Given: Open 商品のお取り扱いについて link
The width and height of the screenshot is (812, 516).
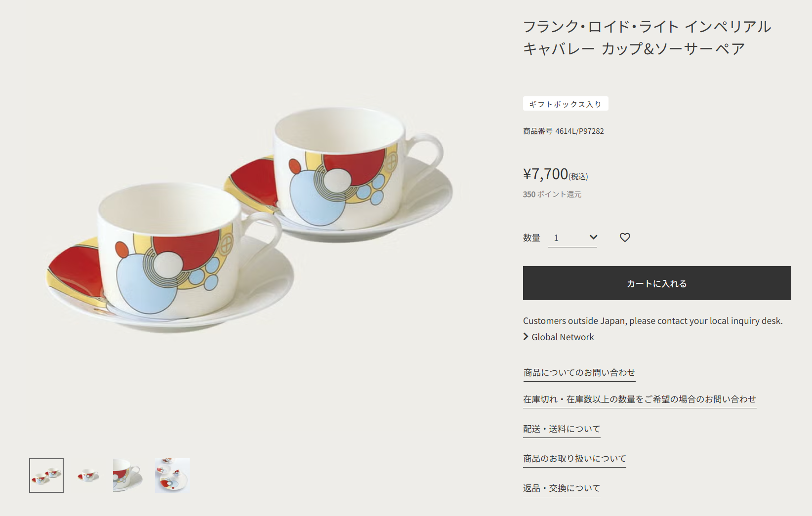Looking at the screenshot, I should [x=574, y=459].
